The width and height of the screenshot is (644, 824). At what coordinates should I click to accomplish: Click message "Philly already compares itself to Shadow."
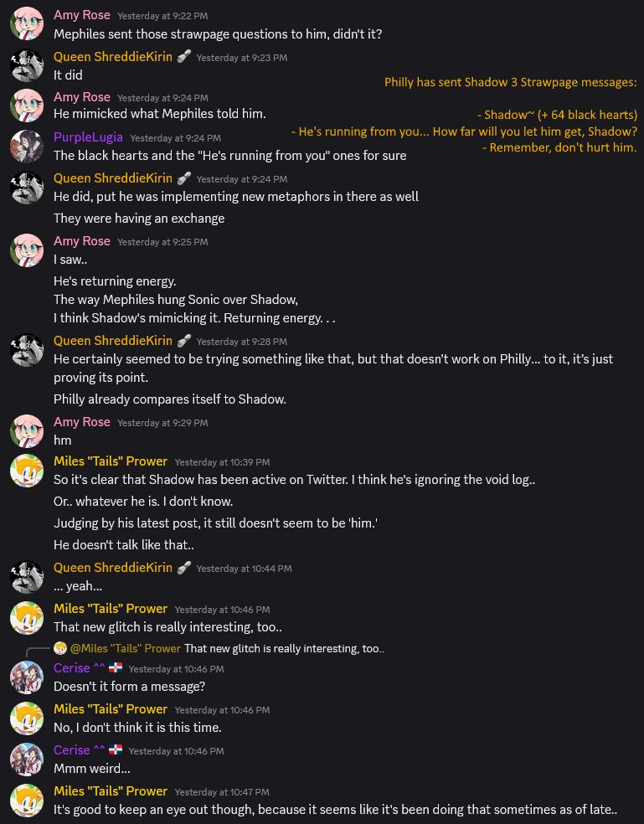pyautogui.click(x=170, y=399)
